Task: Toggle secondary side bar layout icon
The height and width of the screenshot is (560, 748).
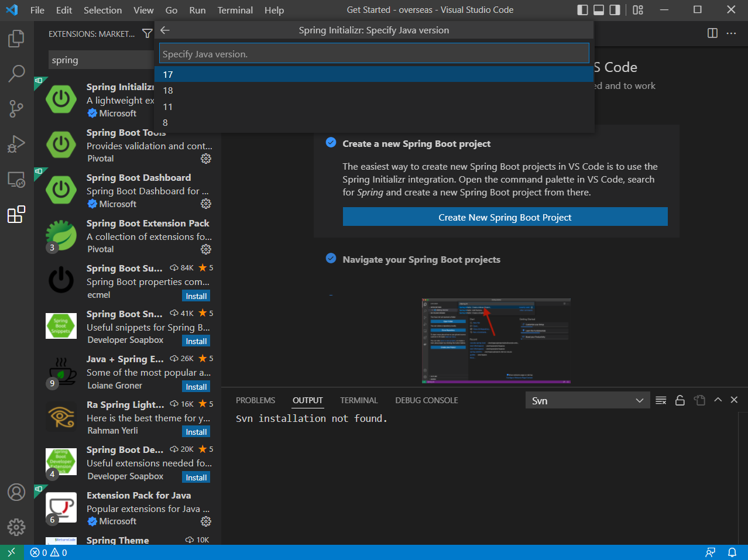Action: [615, 10]
